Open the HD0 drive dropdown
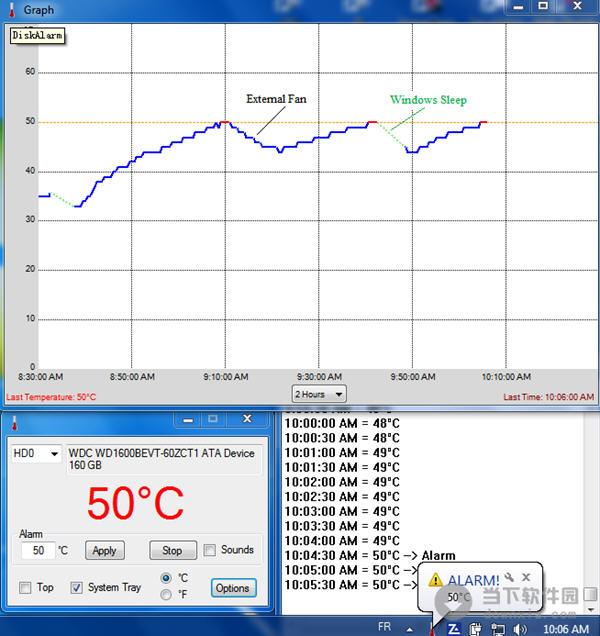The width and height of the screenshot is (600, 636). click(37, 453)
